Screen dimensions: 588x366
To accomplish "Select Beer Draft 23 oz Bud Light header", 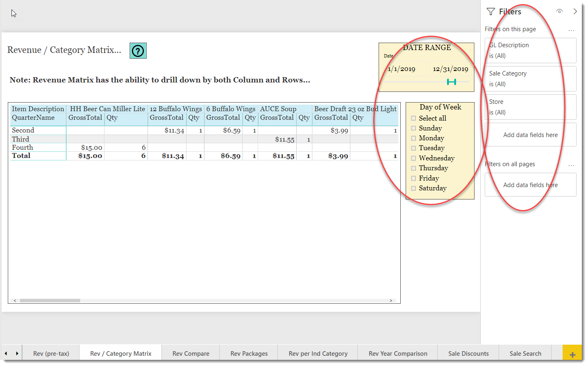I will [x=355, y=109].
